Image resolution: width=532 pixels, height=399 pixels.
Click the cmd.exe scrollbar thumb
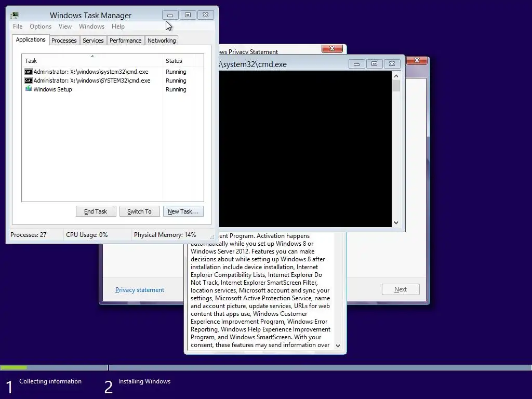(396, 86)
